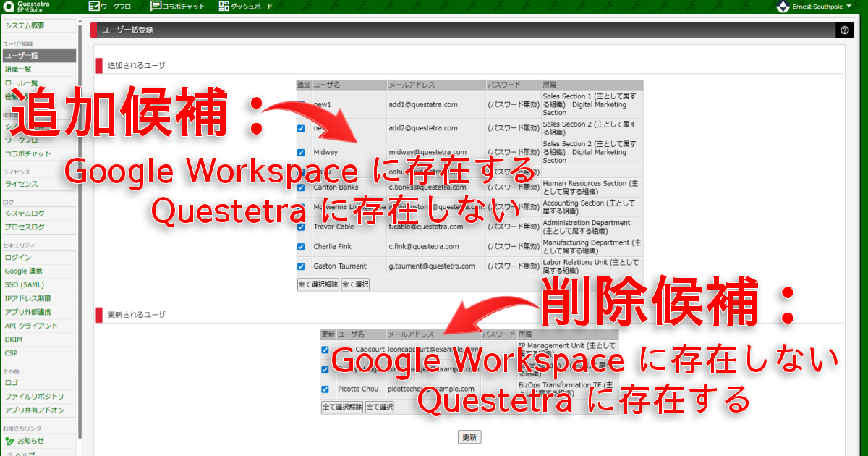Click the Manufacturing Department cell

pyautogui.click(x=592, y=247)
